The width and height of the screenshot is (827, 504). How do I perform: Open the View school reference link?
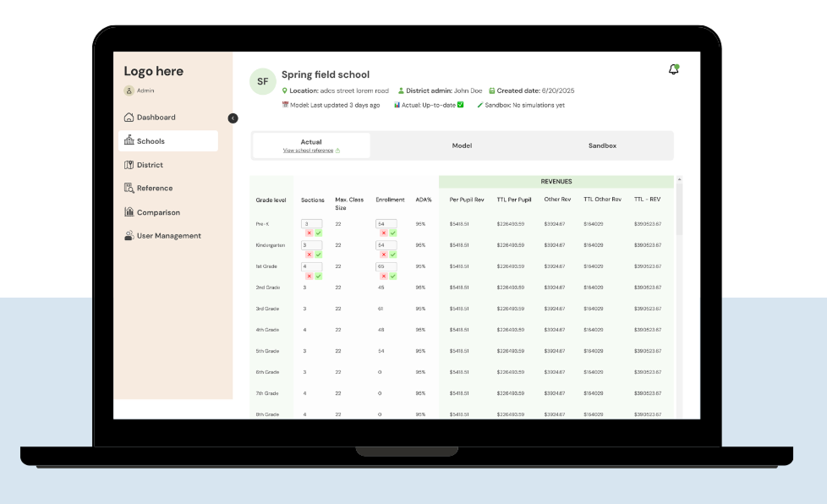coord(309,151)
